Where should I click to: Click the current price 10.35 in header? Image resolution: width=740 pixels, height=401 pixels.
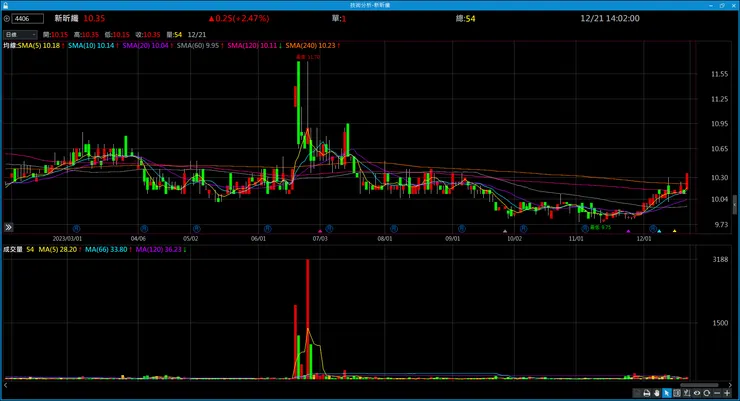tap(94, 18)
